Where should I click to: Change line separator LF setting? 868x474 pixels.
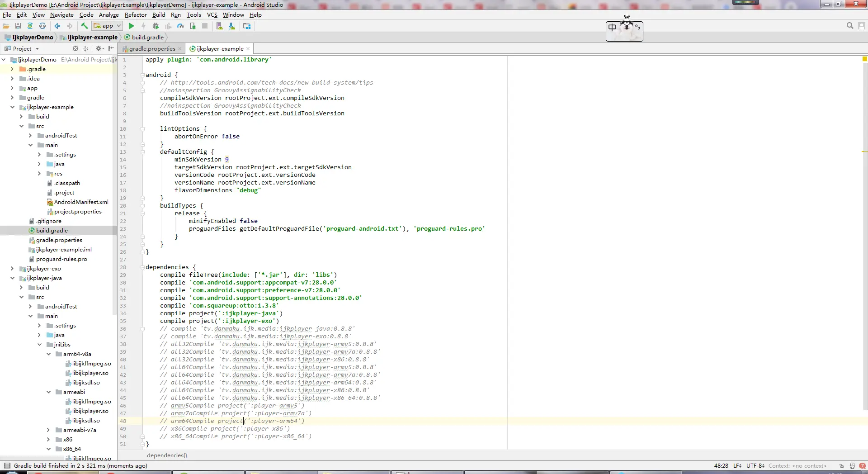(x=737, y=466)
